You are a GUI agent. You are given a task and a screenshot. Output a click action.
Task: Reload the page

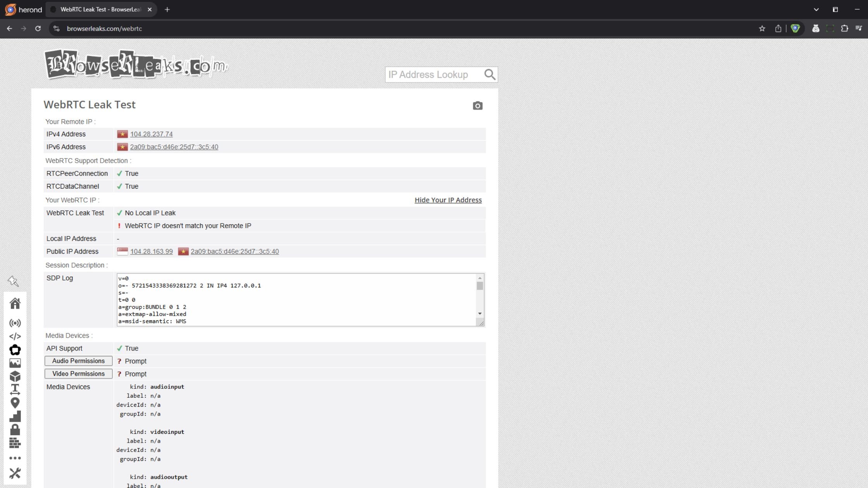[38, 29]
